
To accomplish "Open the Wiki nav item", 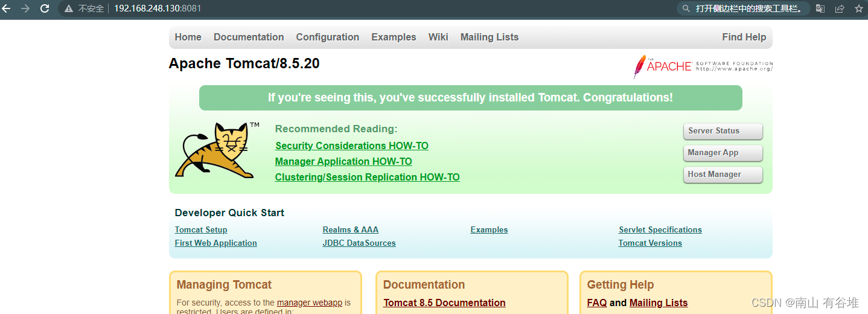I will tap(438, 37).
